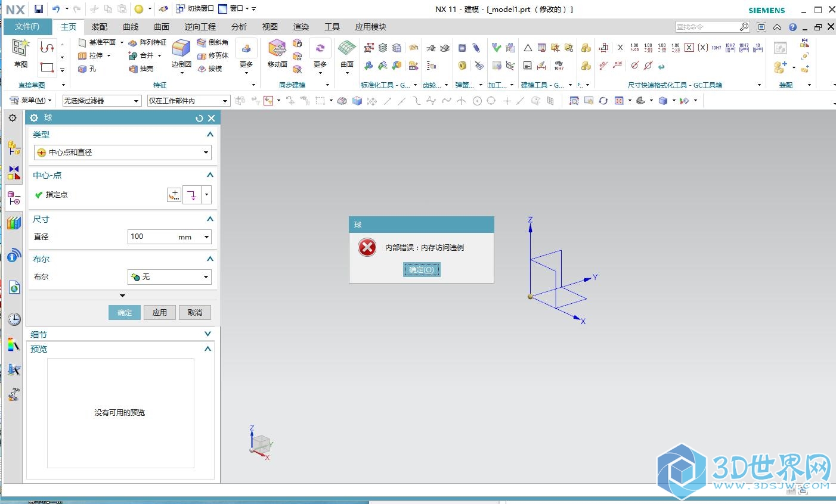This screenshot has height=504, width=836.
Task: Switch to the 应用模块 ribbon tab
Action: 371,27
